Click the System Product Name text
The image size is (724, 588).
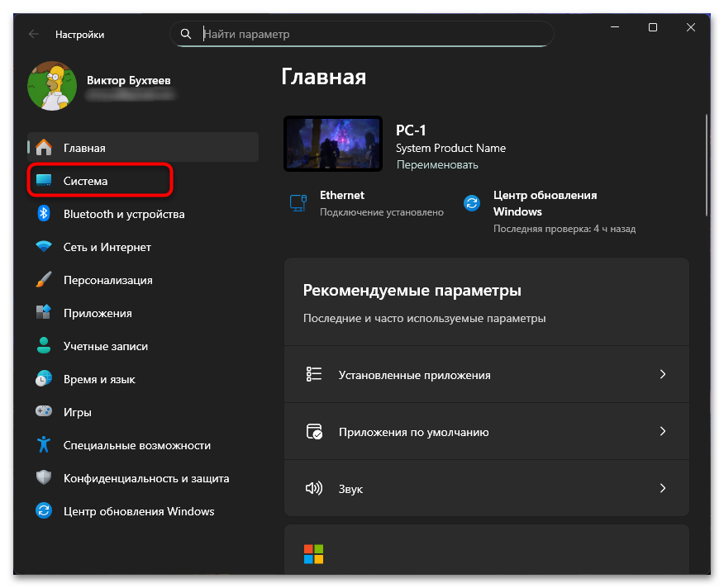(450, 148)
